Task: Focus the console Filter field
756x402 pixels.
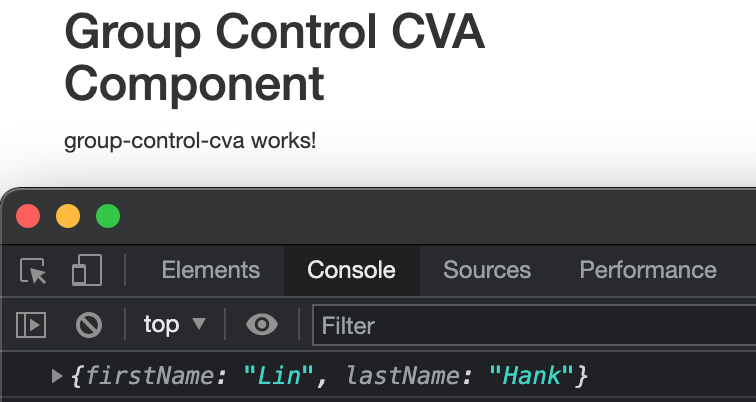Action: (534, 325)
